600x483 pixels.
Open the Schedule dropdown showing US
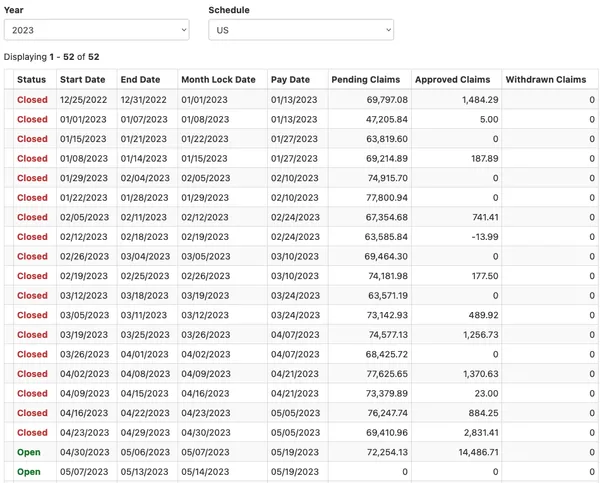pyautogui.click(x=301, y=30)
